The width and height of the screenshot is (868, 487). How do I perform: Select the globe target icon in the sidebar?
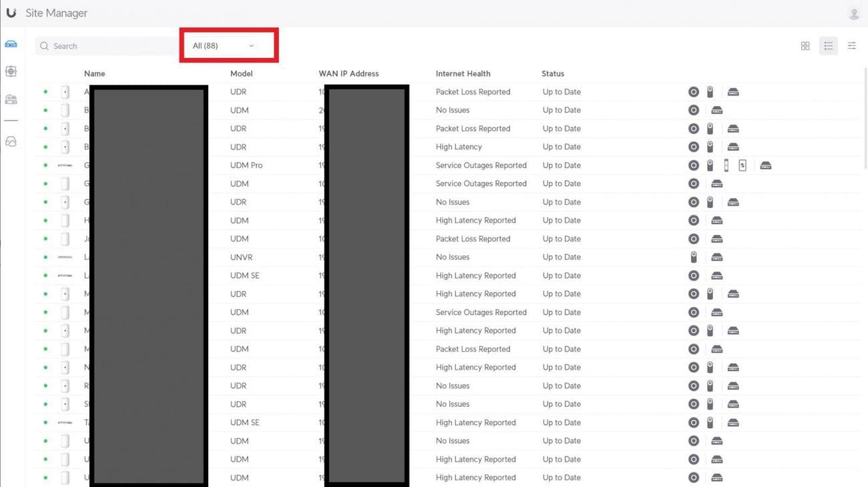11,71
